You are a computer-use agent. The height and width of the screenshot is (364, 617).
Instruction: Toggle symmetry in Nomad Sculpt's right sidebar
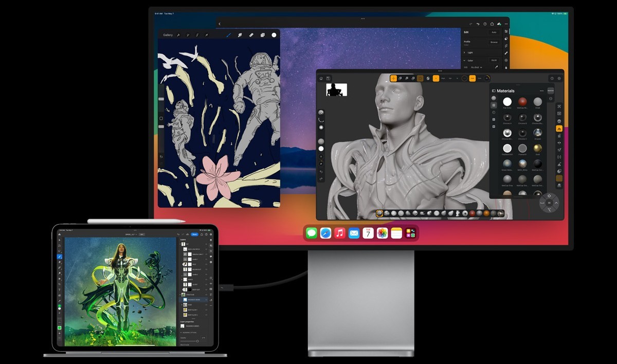click(x=559, y=129)
